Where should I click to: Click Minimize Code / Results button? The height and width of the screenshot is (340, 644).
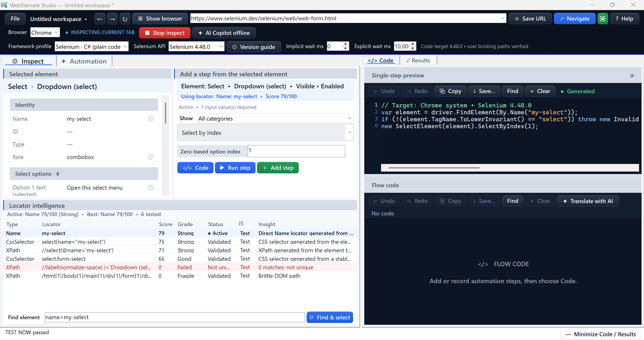click(600, 334)
